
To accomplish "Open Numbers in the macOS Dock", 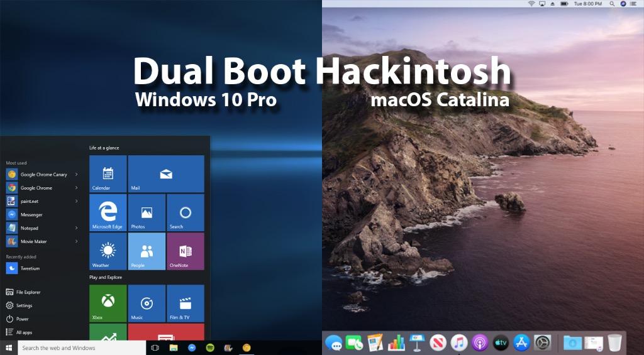I will coord(396,342).
